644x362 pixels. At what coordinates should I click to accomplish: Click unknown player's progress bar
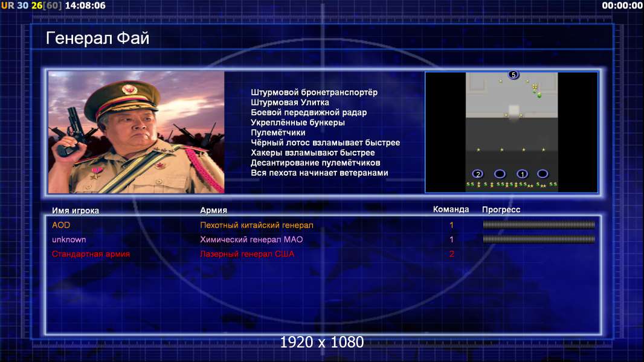[539, 239]
